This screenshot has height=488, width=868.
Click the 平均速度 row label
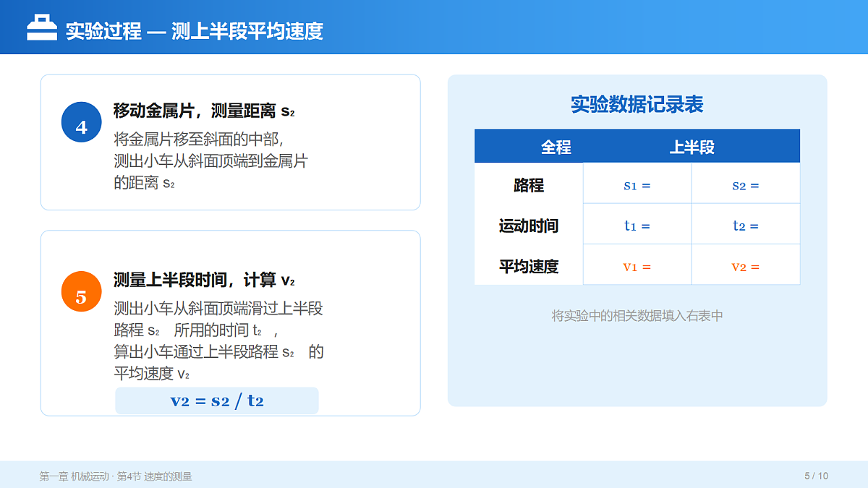[x=529, y=266]
